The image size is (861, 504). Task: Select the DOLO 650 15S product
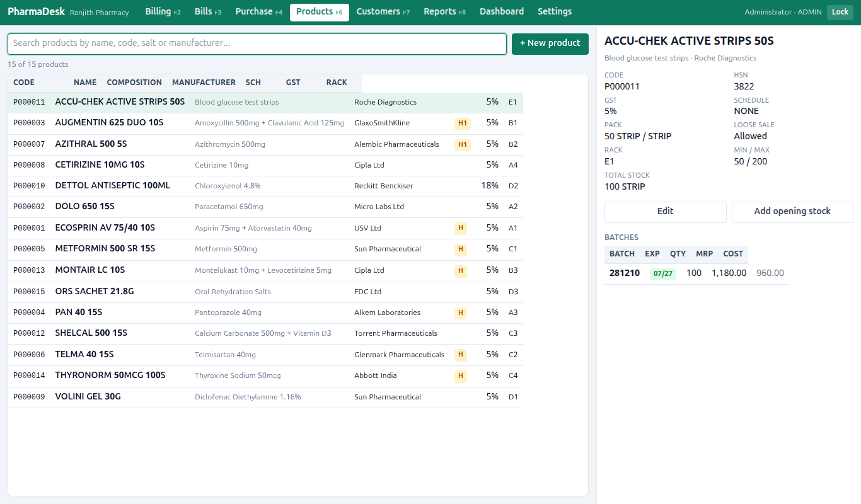click(x=265, y=207)
